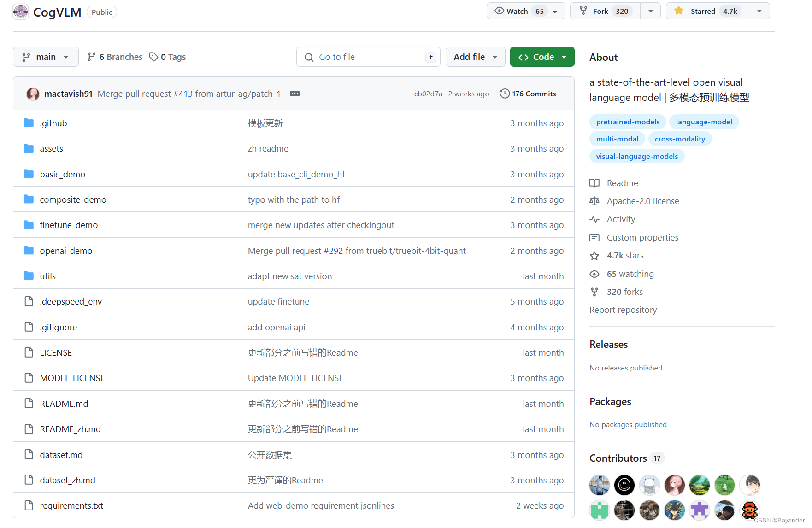812x528 pixels.
Task: Click mactavish91's contributor avatar
Action: coord(32,94)
